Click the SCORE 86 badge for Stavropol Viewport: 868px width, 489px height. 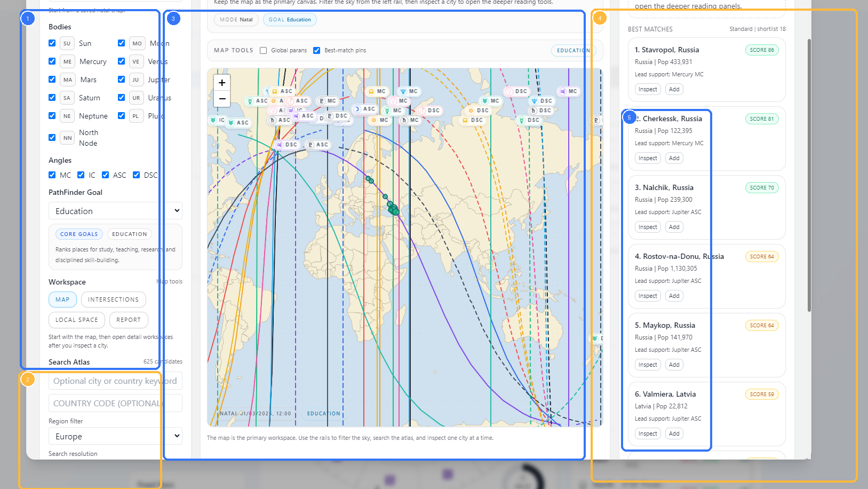click(762, 50)
